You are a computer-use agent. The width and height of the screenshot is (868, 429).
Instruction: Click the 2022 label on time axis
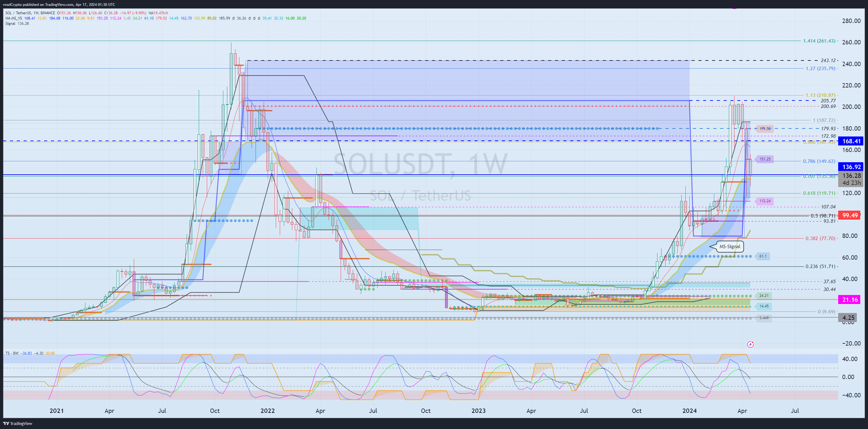[x=268, y=411]
